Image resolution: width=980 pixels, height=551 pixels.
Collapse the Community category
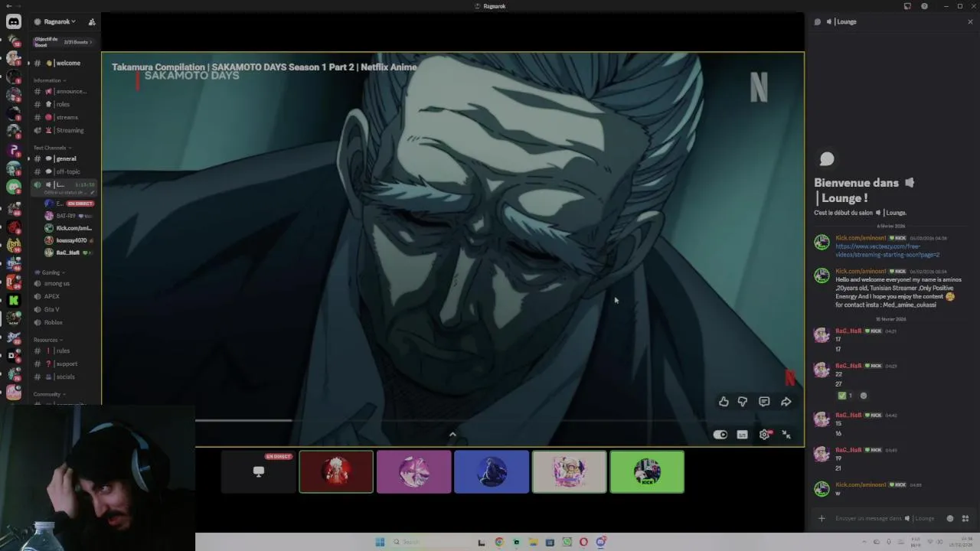coord(48,394)
